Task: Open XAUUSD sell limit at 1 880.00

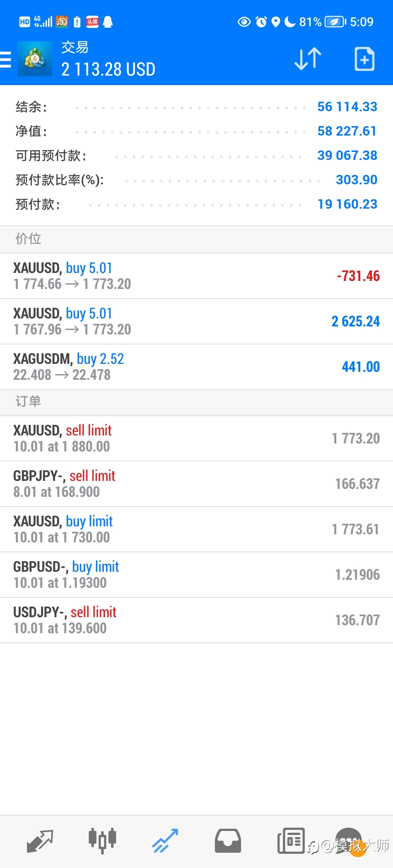Action: pyautogui.click(x=196, y=439)
